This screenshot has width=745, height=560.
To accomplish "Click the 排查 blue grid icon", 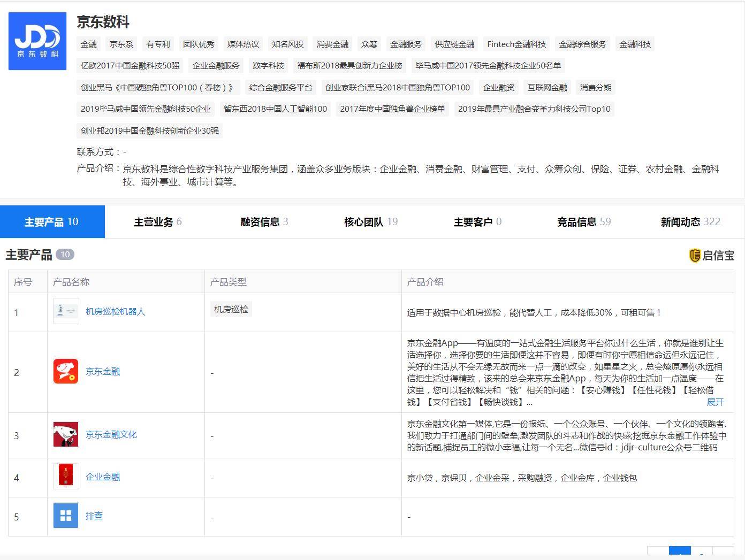I will [x=66, y=516].
